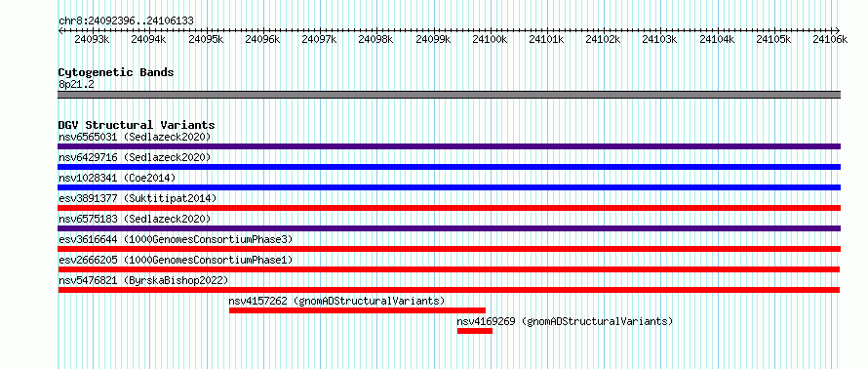Select the short red bar for nsv4169269
The image size is (868, 369).
coord(474,331)
